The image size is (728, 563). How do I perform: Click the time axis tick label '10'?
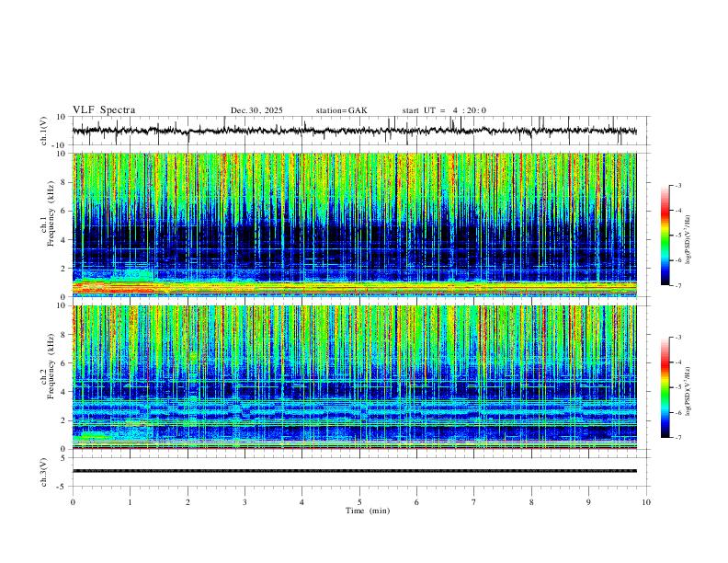point(646,502)
